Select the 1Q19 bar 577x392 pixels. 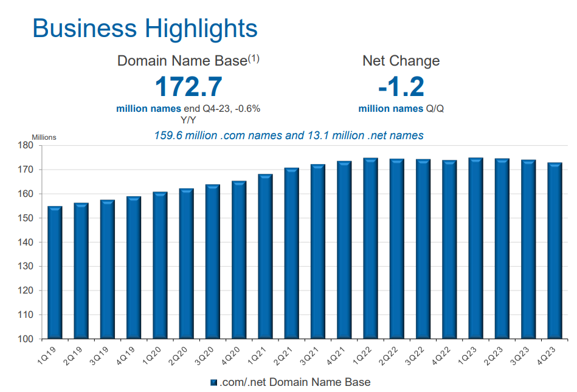click(x=55, y=272)
